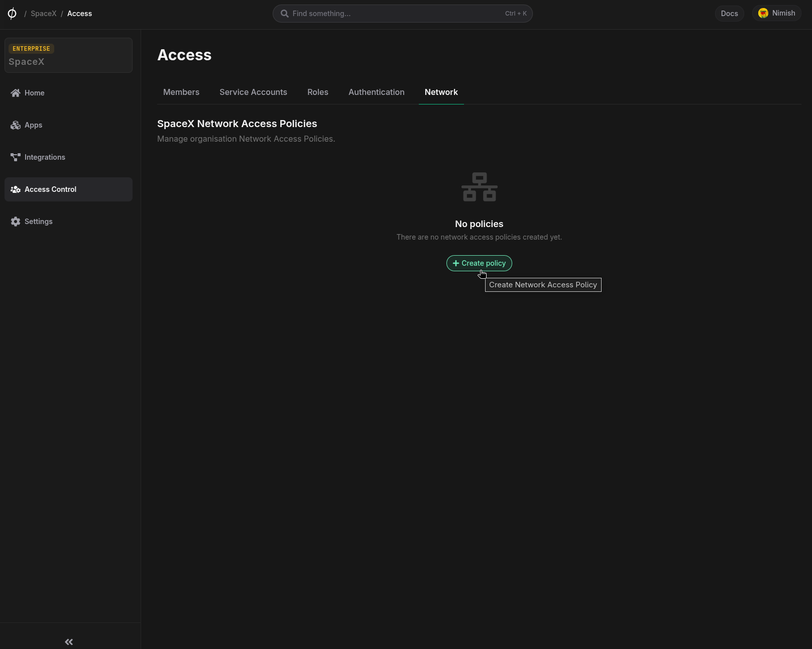Click the Access page title
The width and height of the screenshot is (812, 649).
184,55
